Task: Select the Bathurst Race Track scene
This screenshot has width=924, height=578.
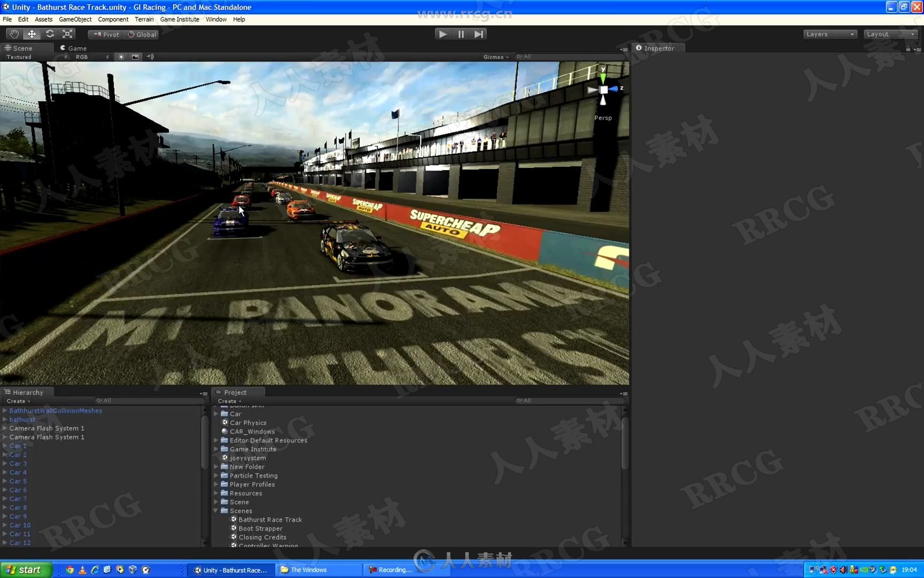Action: [270, 520]
